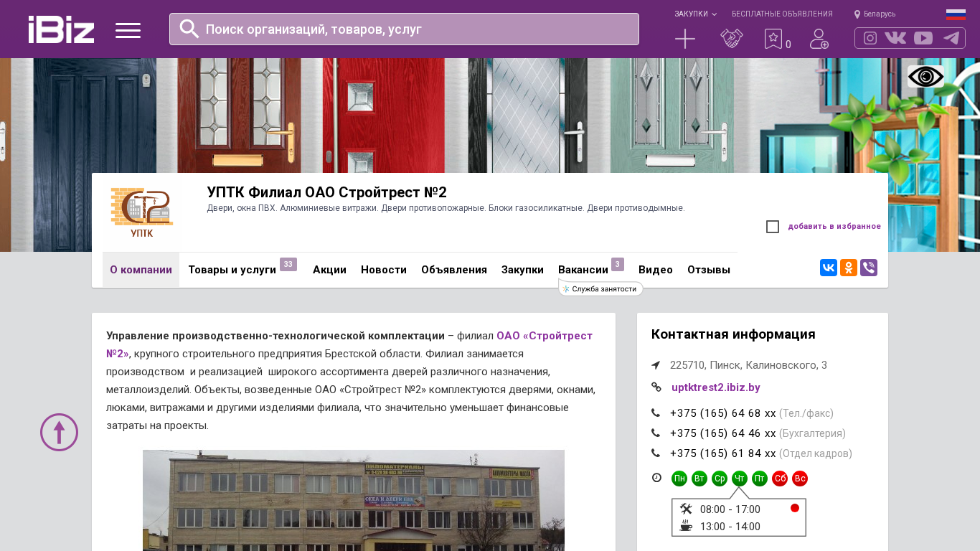The height and width of the screenshot is (551, 980).
Task: Open the iBiz Telegram channel
Action: (x=951, y=38)
